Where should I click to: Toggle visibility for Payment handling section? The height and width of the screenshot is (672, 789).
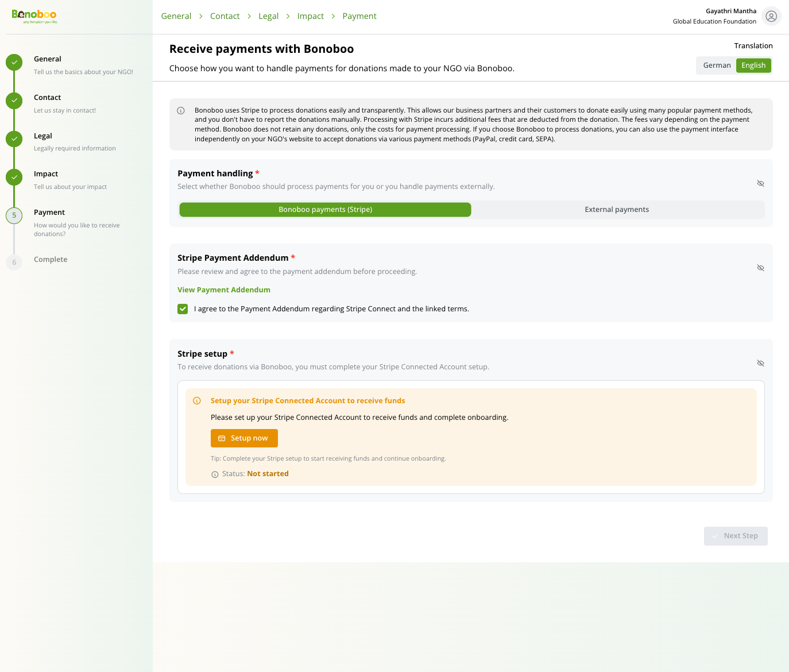tap(760, 183)
